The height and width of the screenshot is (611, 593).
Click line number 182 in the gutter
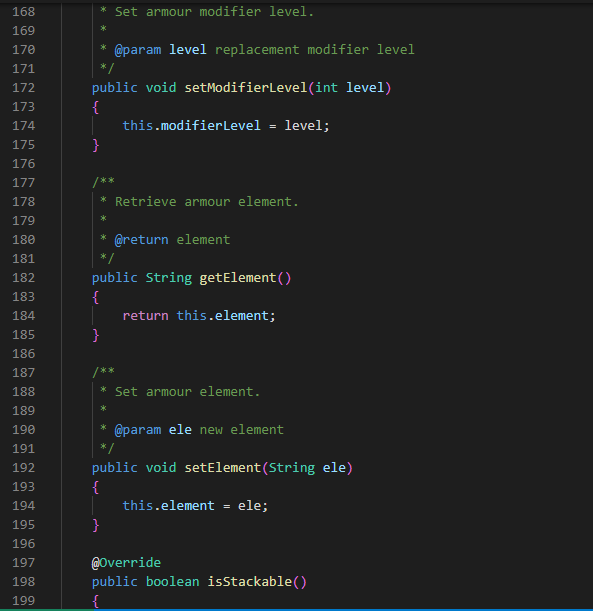(24, 278)
